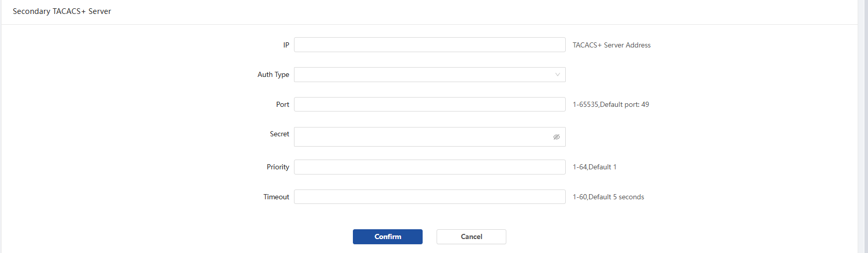
Task: Click the Default 5 seconds hint
Action: point(616,197)
